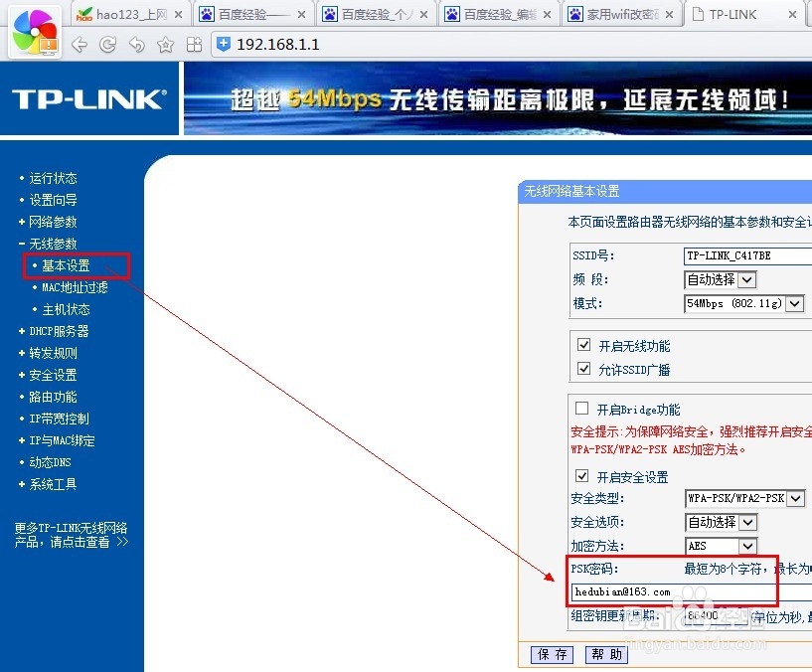Toggle 开启无线功能 checkbox
Image resolution: width=812 pixels, height=672 pixels.
point(583,345)
